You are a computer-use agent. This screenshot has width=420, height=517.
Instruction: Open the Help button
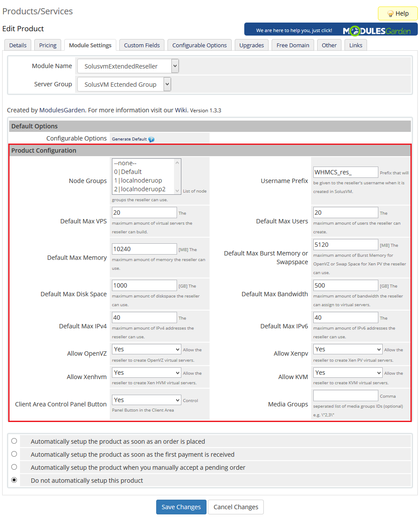pos(398,13)
